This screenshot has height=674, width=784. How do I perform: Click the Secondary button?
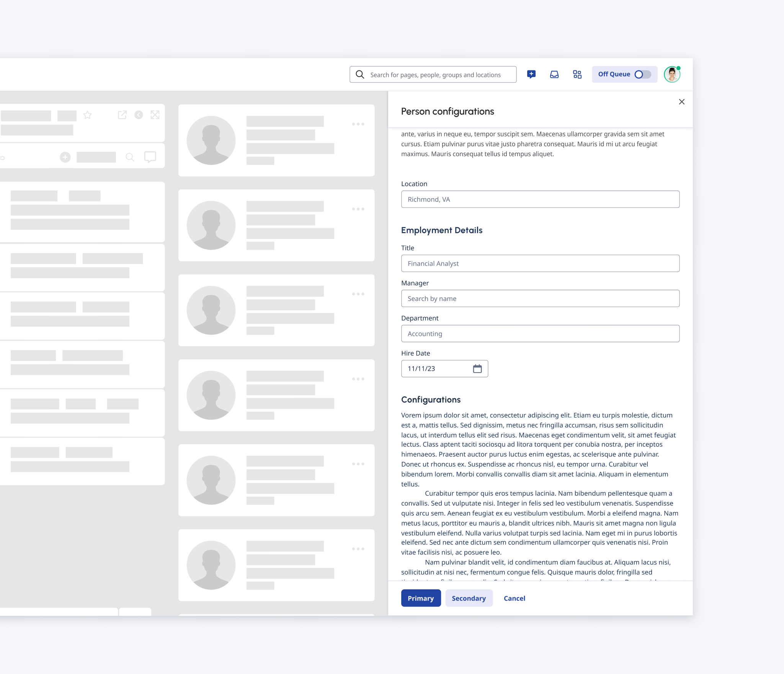469,598
